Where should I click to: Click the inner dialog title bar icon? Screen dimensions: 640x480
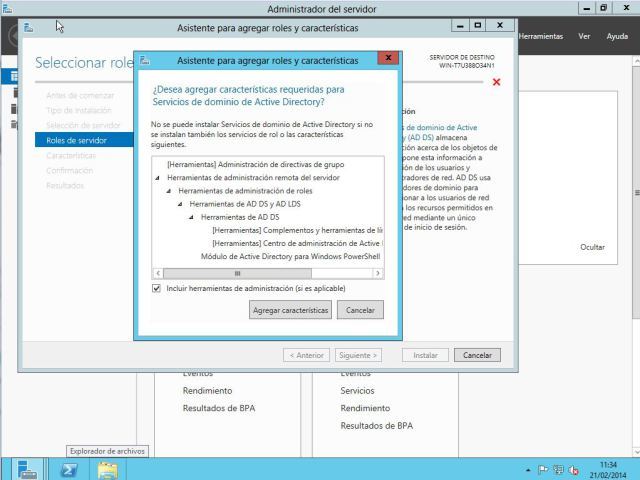144,60
